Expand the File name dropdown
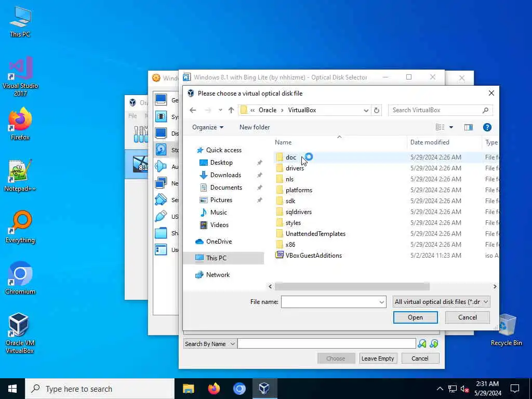This screenshot has height=399, width=532. [x=381, y=302]
